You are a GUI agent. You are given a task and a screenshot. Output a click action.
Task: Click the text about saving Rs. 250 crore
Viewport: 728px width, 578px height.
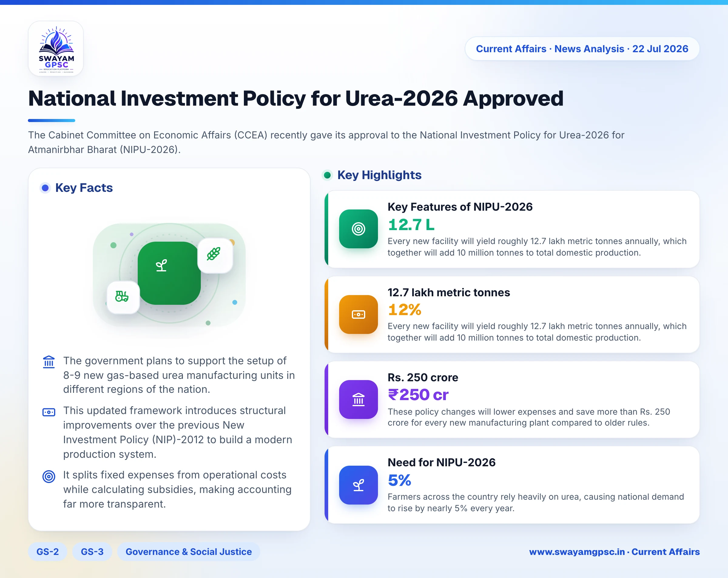pos(529,417)
